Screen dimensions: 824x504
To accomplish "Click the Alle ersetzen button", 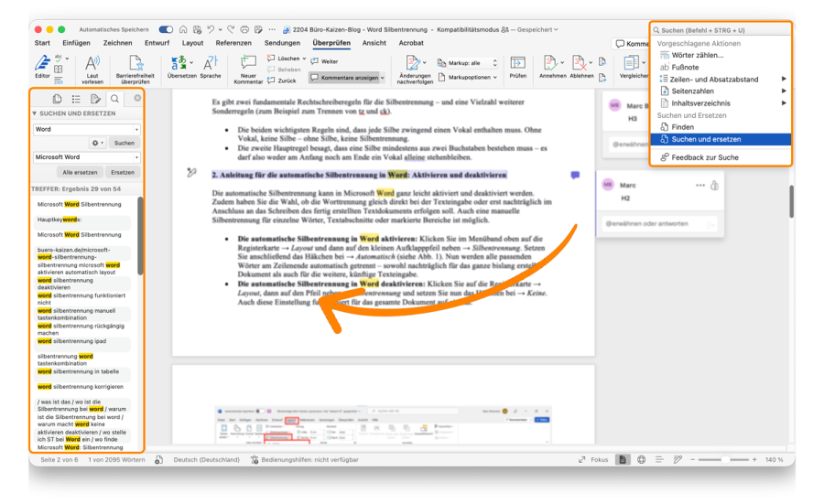I will click(x=80, y=172).
